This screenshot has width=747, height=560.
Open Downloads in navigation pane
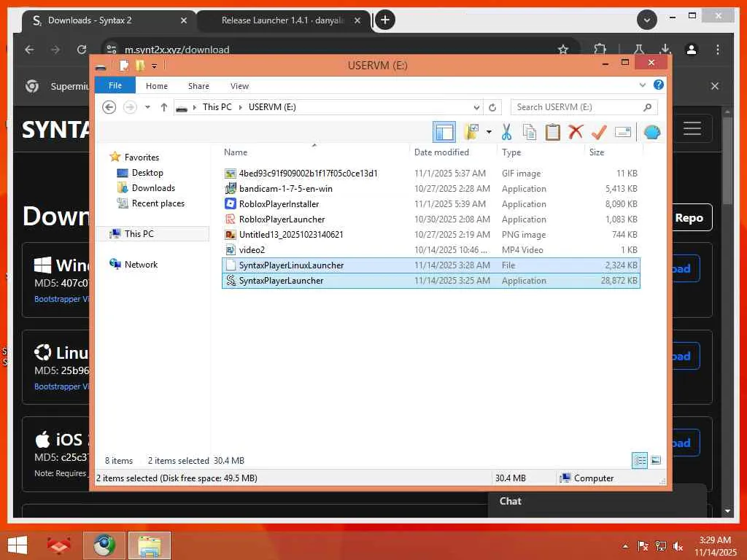click(x=153, y=187)
